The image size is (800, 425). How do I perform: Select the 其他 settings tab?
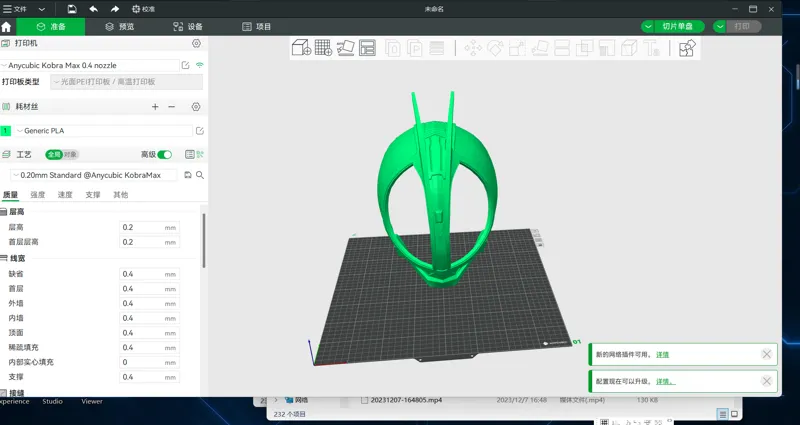point(120,195)
